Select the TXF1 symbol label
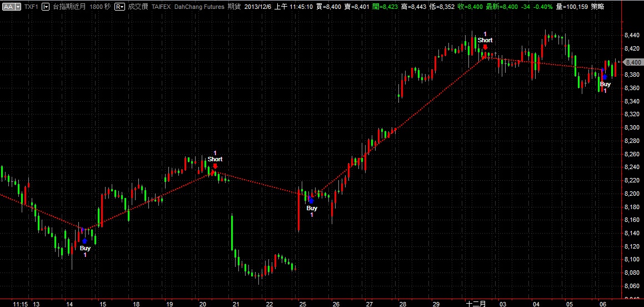 pyautogui.click(x=31, y=7)
